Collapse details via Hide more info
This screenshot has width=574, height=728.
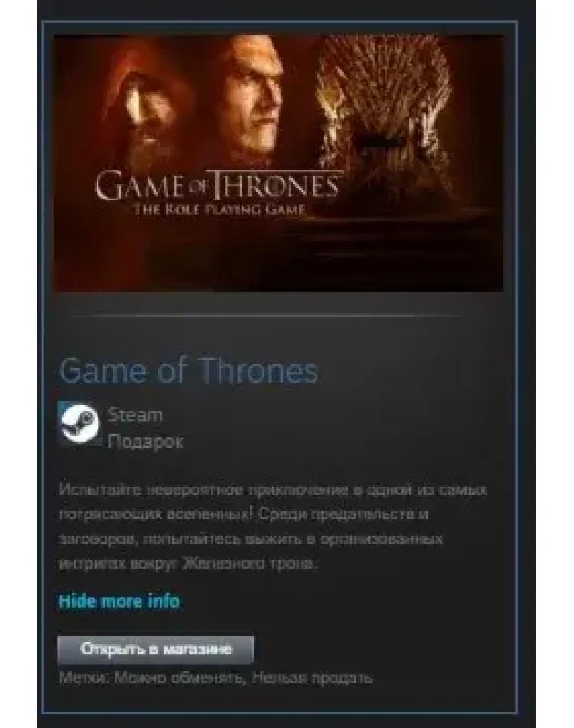click(119, 601)
